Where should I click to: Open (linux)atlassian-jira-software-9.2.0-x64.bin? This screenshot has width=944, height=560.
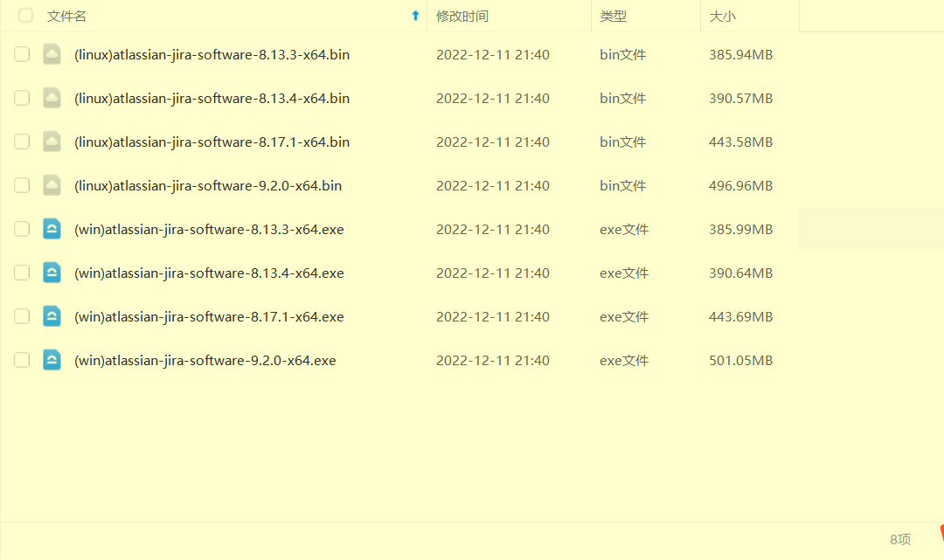pos(208,186)
